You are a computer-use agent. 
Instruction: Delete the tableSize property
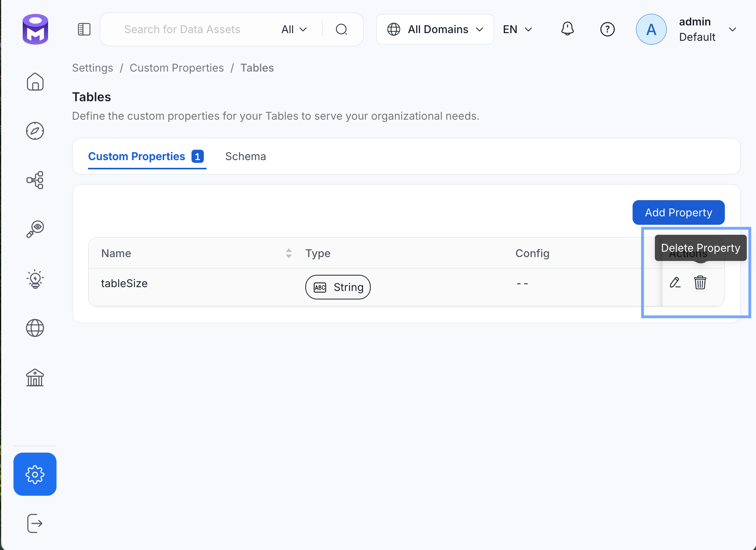point(700,283)
